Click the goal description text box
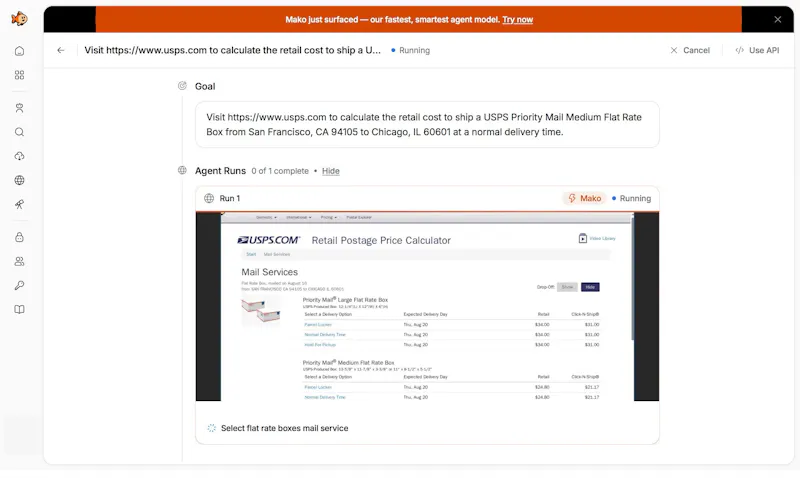The width and height of the screenshot is (800, 478). (427, 124)
